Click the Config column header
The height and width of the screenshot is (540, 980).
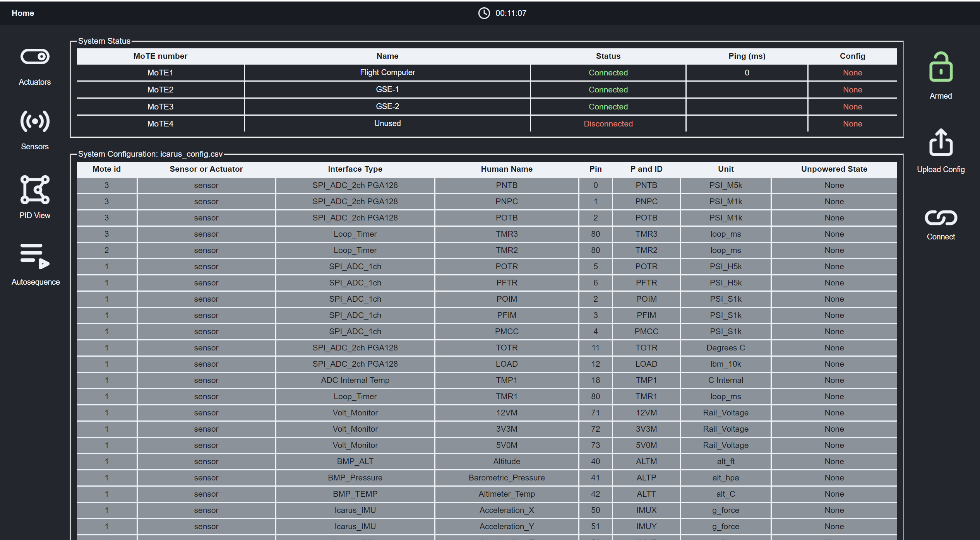(x=853, y=56)
